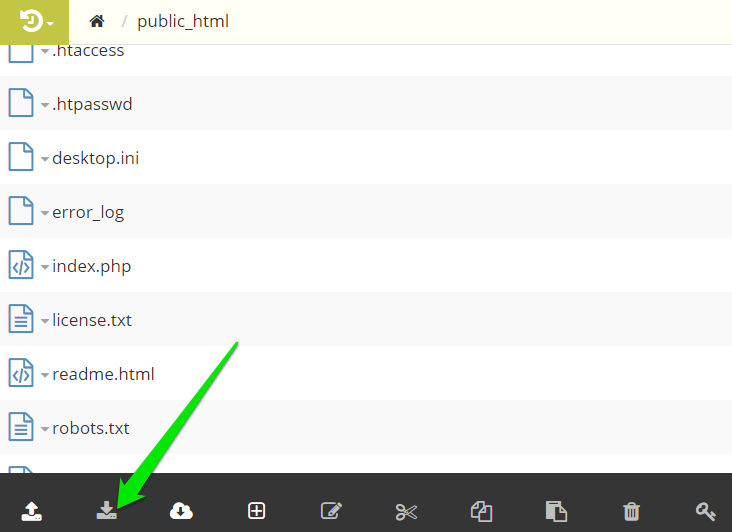Image resolution: width=732 pixels, height=532 pixels.
Task: Click the .htaccess file name
Action: coord(88,50)
